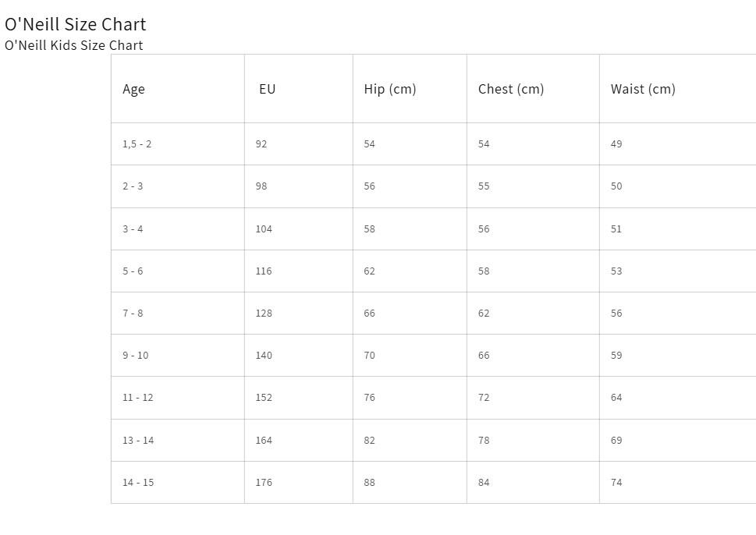Click the waist value 69 cell

tap(678, 440)
